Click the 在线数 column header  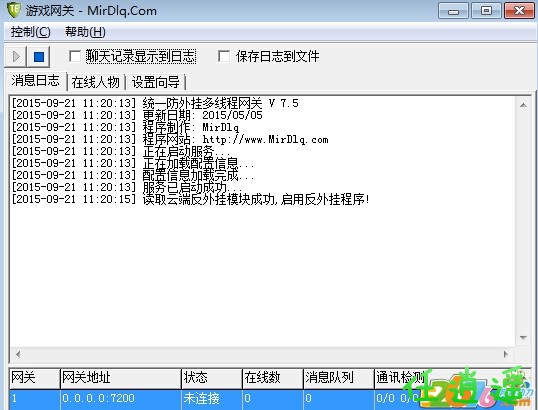click(x=273, y=378)
